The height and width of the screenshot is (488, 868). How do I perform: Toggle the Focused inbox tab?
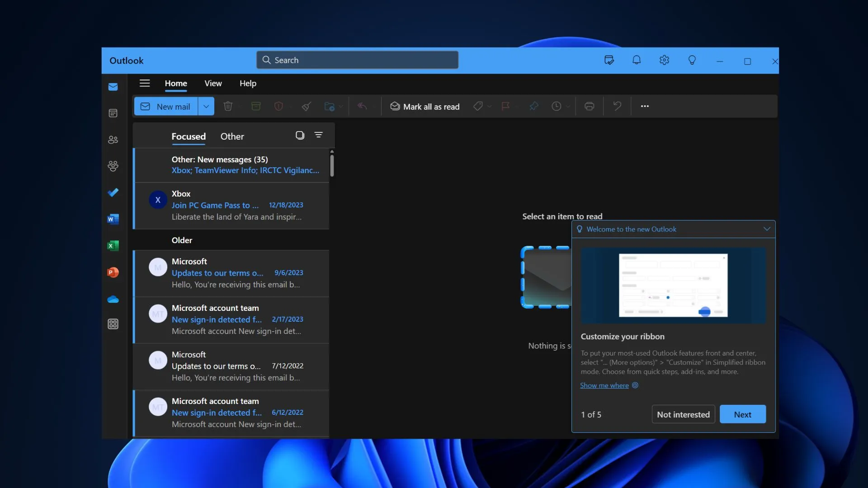pyautogui.click(x=189, y=135)
